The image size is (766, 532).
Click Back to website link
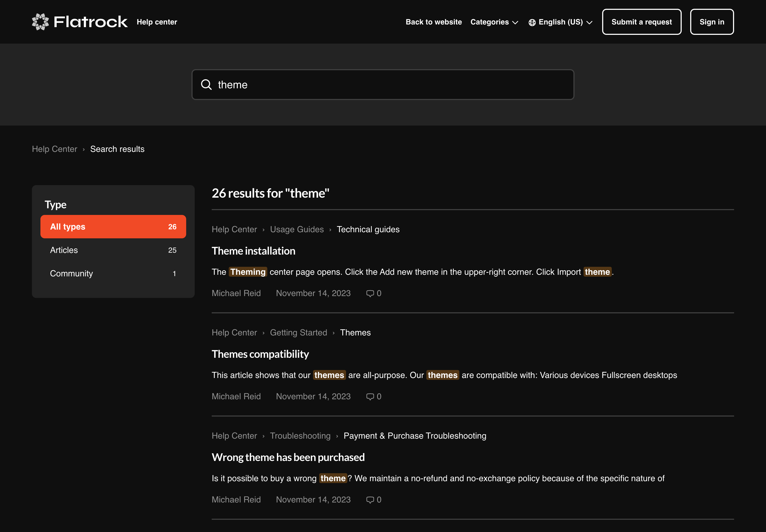pos(434,22)
